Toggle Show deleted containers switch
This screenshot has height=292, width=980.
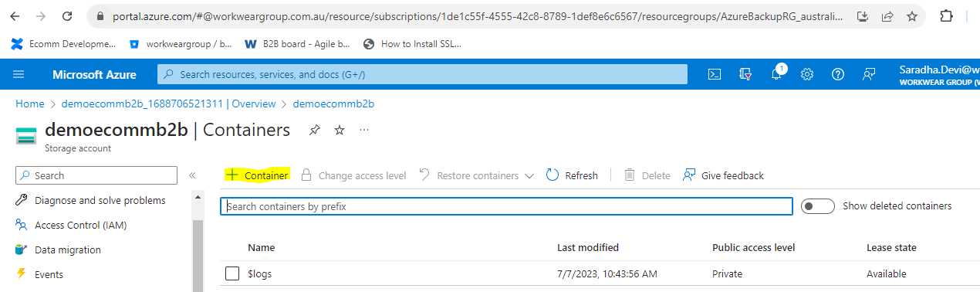tap(818, 206)
